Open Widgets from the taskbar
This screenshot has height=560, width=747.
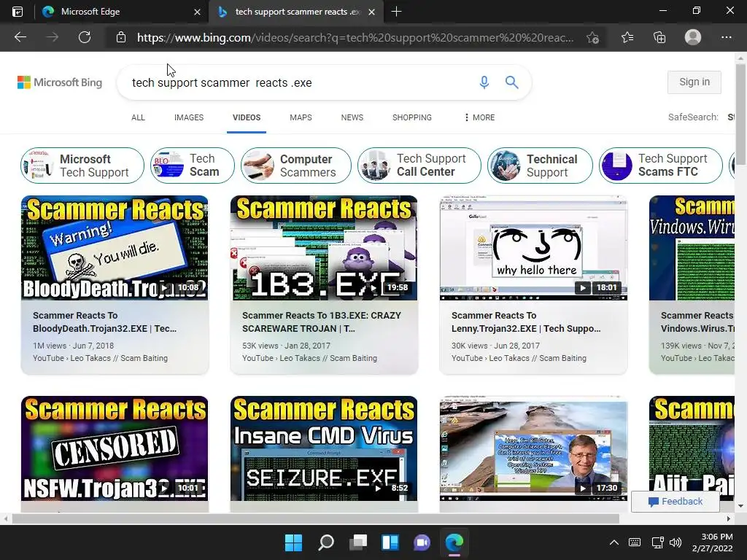pyautogui.click(x=390, y=542)
